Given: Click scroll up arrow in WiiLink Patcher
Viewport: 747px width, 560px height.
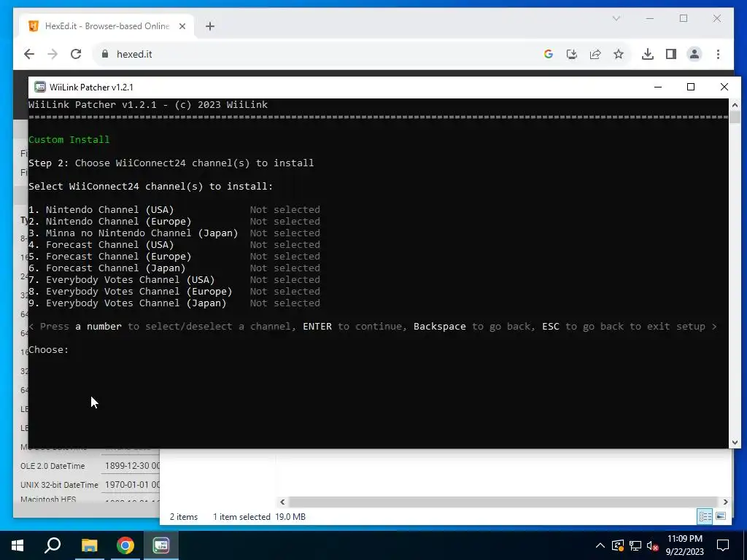Looking at the screenshot, I should (x=735, y=105).
